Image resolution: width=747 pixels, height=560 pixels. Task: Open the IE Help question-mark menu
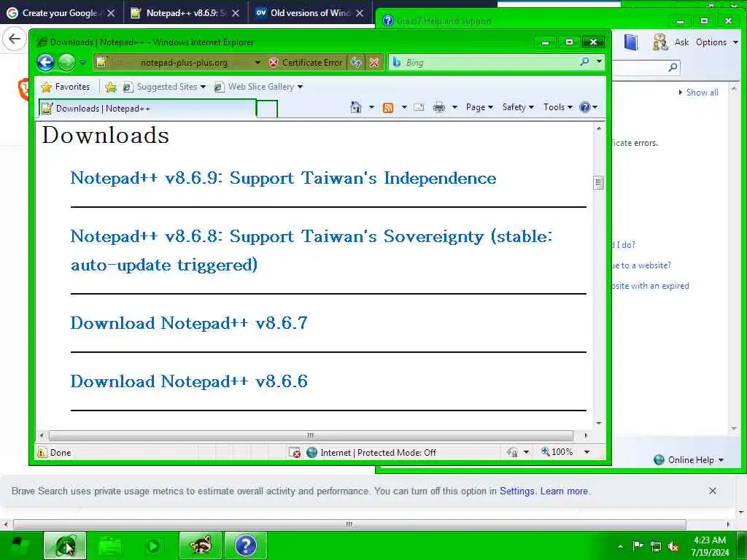[x=589, y=107]
